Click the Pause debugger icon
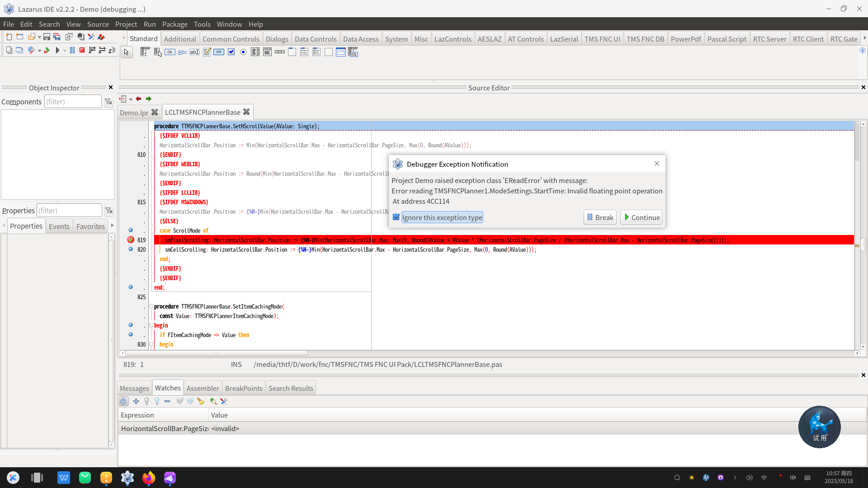Viewport: 868px width, 488px height. point(72,50)
